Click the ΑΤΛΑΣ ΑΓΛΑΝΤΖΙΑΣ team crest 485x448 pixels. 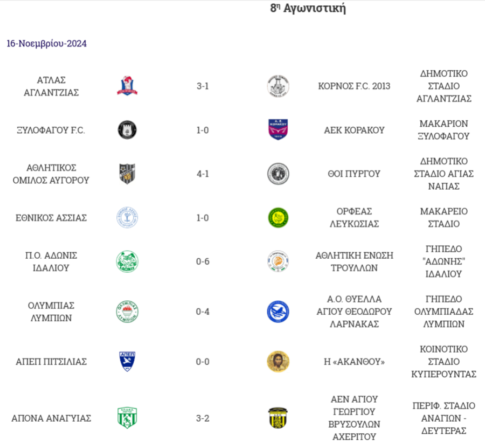[127, 86]
